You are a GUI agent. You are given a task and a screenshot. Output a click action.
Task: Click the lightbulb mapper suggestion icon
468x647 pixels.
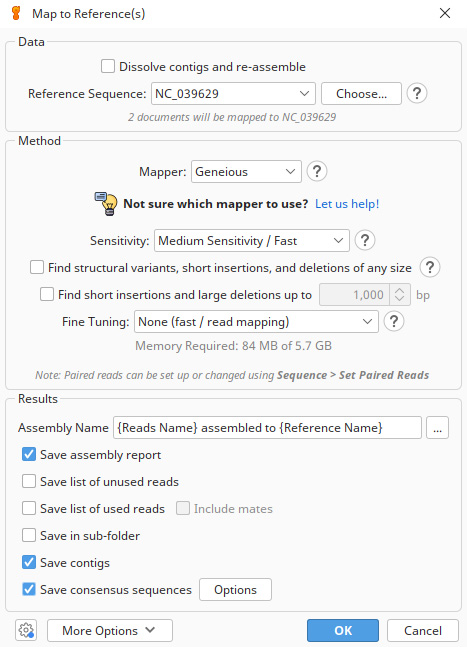(x=106, y=203)
